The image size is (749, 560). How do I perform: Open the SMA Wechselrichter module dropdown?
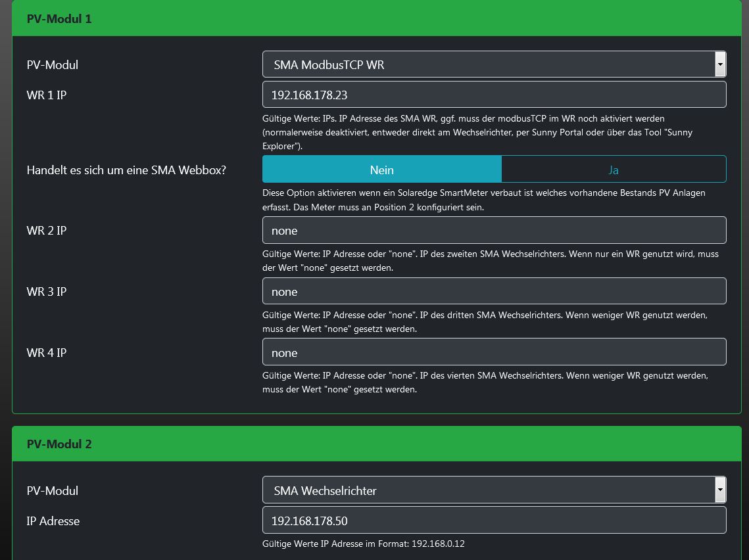(x=488, y=490)
